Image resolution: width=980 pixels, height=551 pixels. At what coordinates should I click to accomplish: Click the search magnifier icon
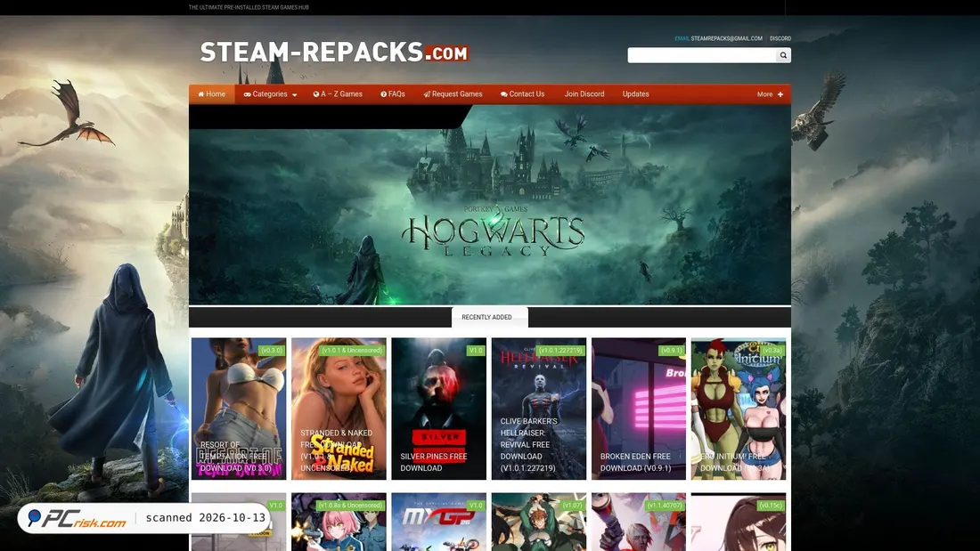783,55
